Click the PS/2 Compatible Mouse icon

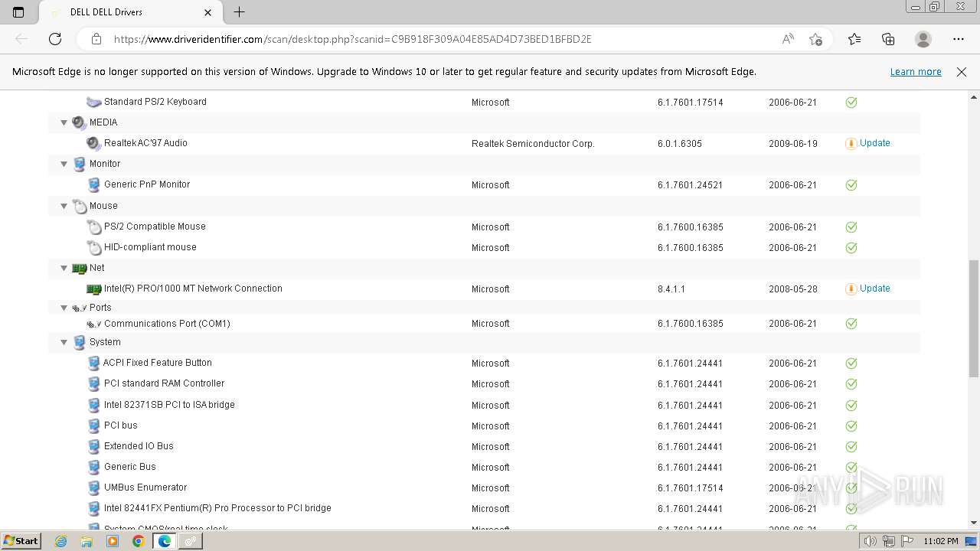click(93, 227)
